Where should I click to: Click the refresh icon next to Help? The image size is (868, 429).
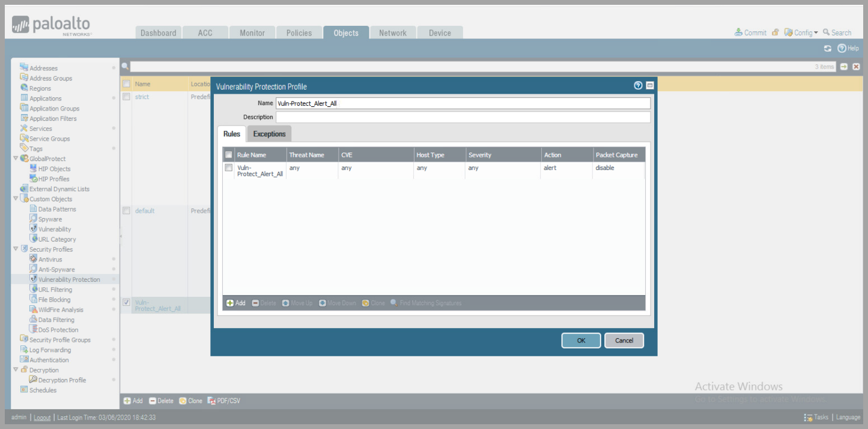(x=828, y=48)
